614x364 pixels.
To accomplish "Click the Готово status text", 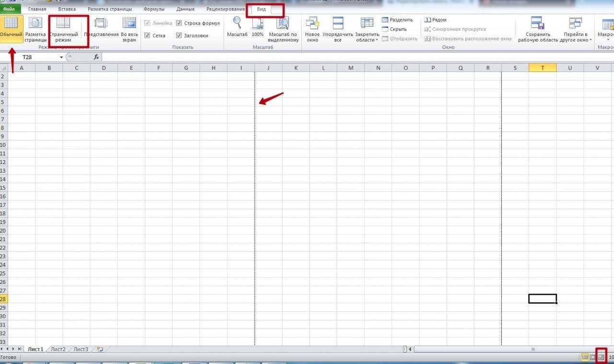I will 8,357.
